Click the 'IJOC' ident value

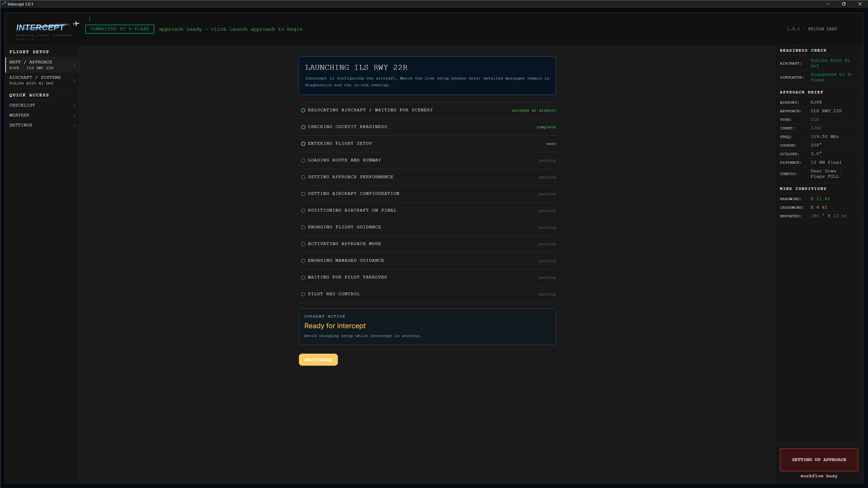coord(816,128)
